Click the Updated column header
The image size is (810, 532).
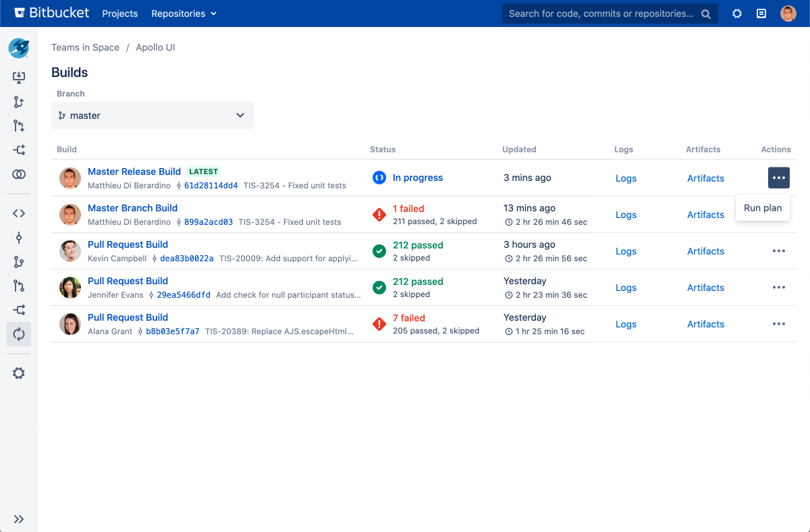[x=519, y=149]
